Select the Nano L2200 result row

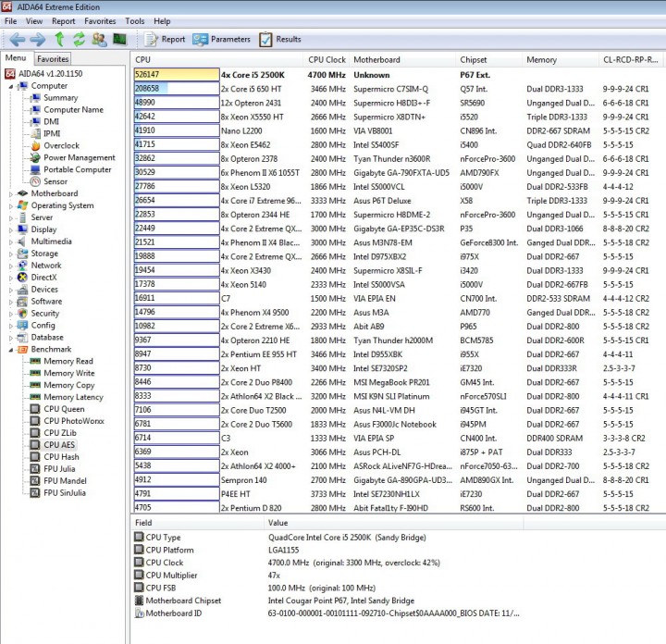click(x=398, y=130)
